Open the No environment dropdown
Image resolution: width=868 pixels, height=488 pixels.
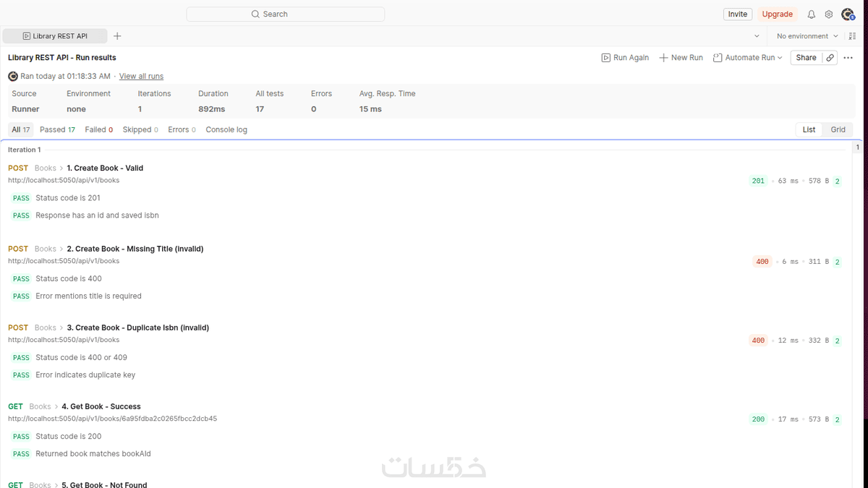[x=807, y=36]
